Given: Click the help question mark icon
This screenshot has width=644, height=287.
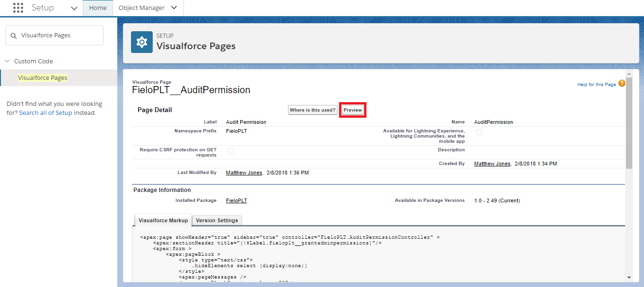Looking at the screenshot, I should (621, 83).
